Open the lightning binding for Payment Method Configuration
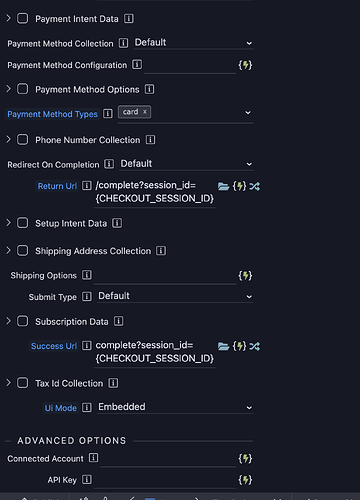Screen dimensions: 360x500 tap(245, 65)
